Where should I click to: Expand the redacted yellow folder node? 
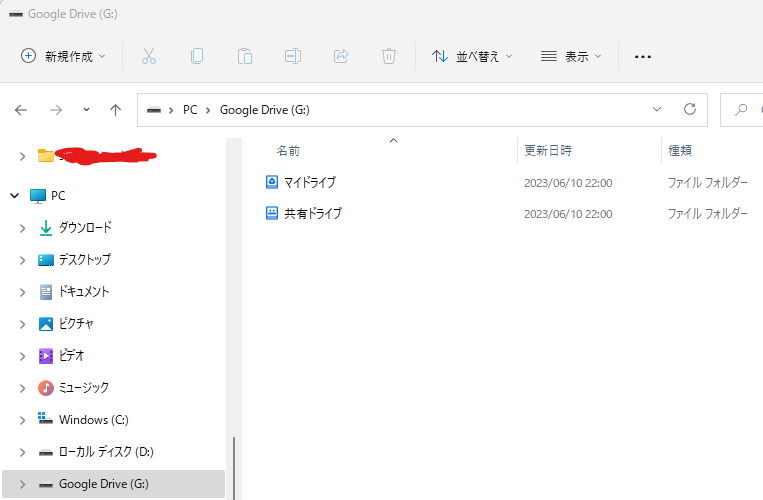coord(22,156)
